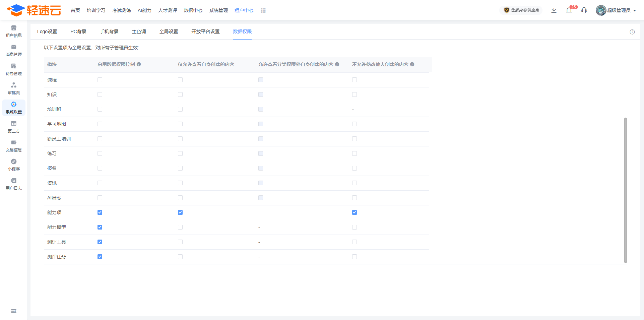644x320 pixels.
Task: Open 数据中心 in the top menu
Action: tap(193, 10)
